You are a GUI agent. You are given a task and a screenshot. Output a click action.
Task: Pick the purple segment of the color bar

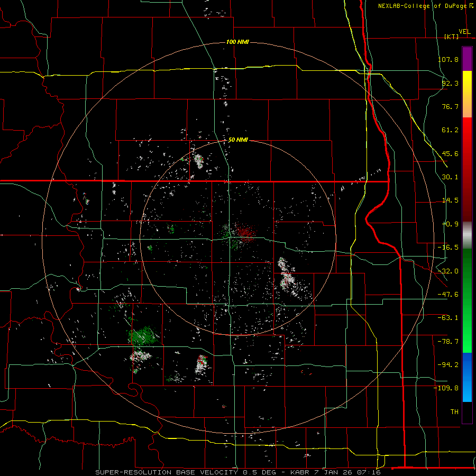[x=467, y=59]
